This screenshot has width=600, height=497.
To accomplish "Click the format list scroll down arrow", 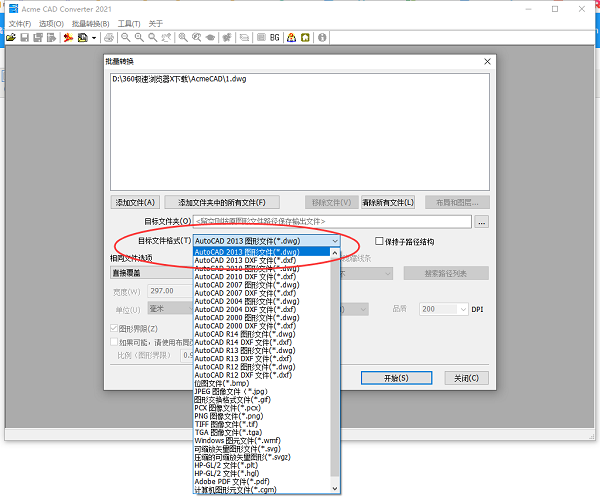I will pyautogui.click(x=335, y=489).
